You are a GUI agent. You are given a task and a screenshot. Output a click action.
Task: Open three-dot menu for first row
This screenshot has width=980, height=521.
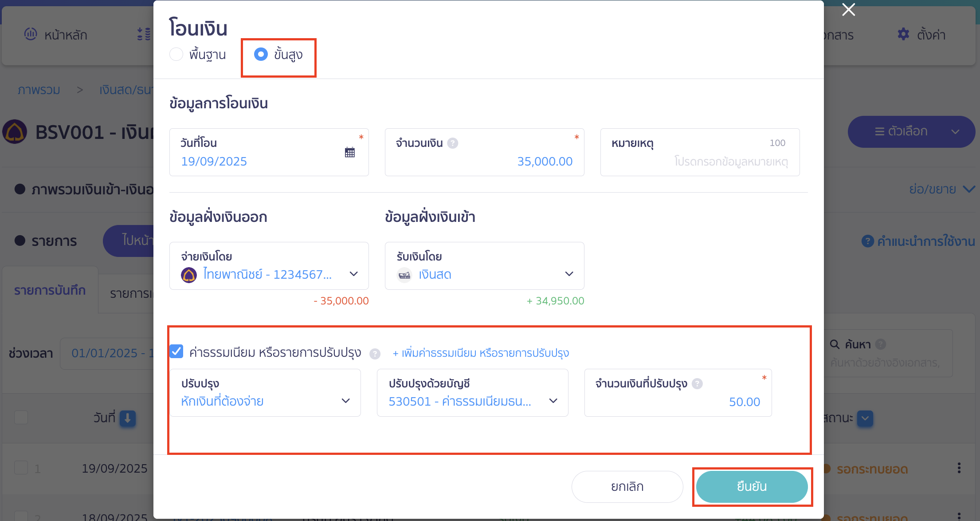pyautogui.click(x=959, y=468)
